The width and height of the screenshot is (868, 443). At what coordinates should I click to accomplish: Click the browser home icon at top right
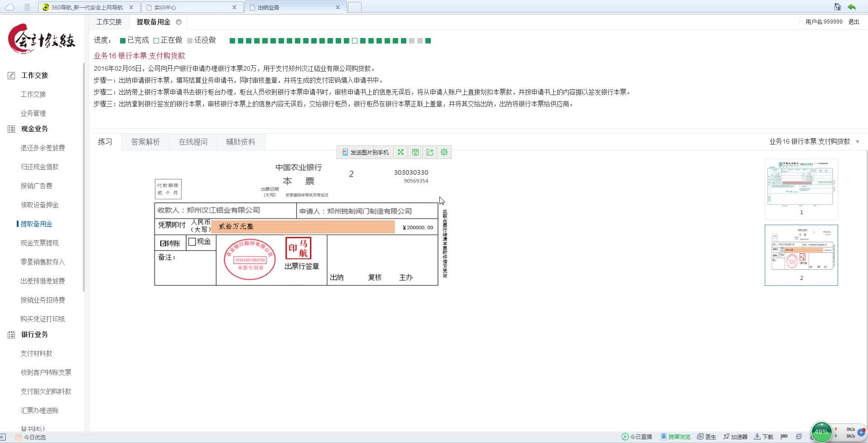click(x=837, y=7)
